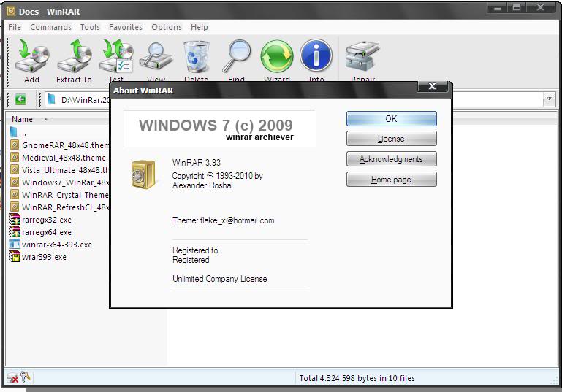Open the File menu
The height and width of the screenshot is (392, 562).
tap(15, 27)
